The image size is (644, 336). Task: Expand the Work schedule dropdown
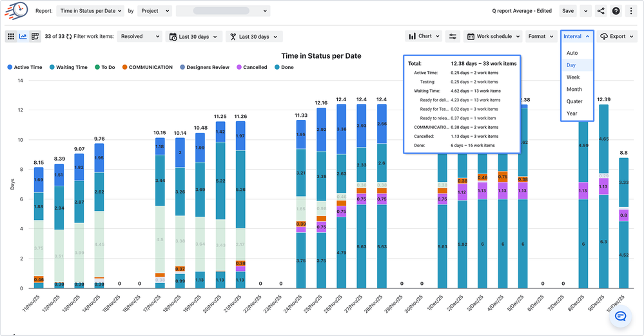(493, 37)
